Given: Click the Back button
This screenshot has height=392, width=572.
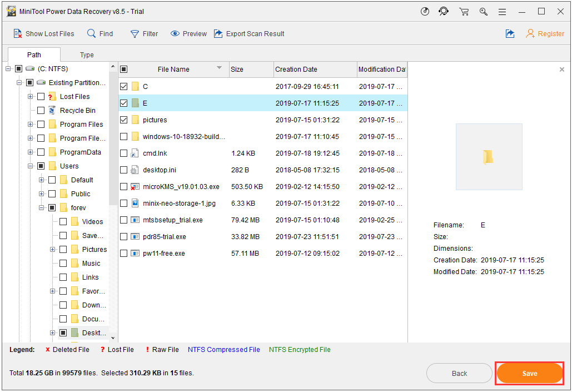Looking at the screenshot, I should coord(459,374).
